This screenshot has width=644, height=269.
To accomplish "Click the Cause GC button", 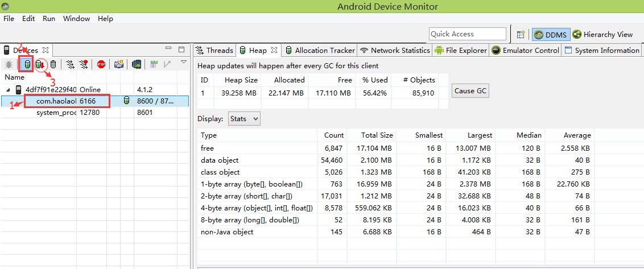I will [470, 91].
